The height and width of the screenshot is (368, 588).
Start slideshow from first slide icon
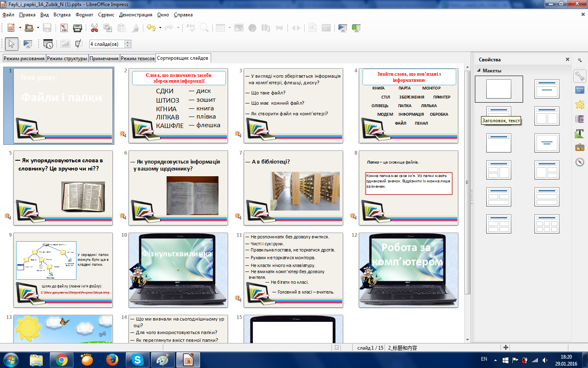[343, 28]
